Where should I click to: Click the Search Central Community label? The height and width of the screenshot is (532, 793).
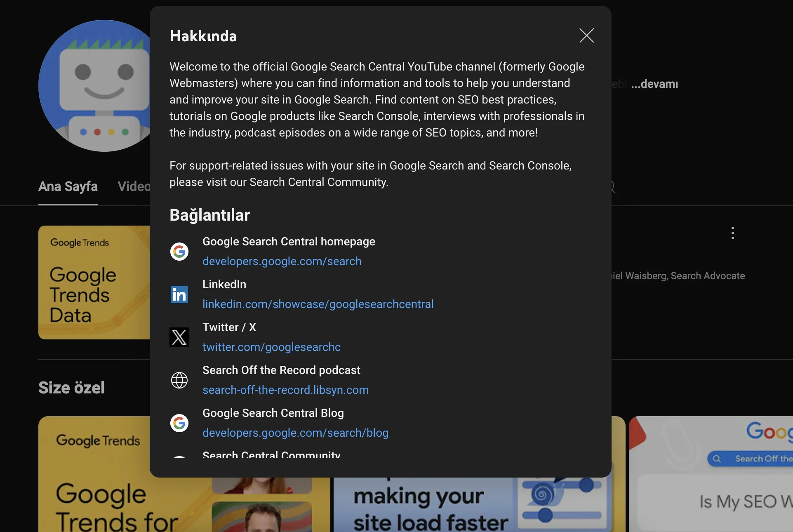tap(271, 454)
